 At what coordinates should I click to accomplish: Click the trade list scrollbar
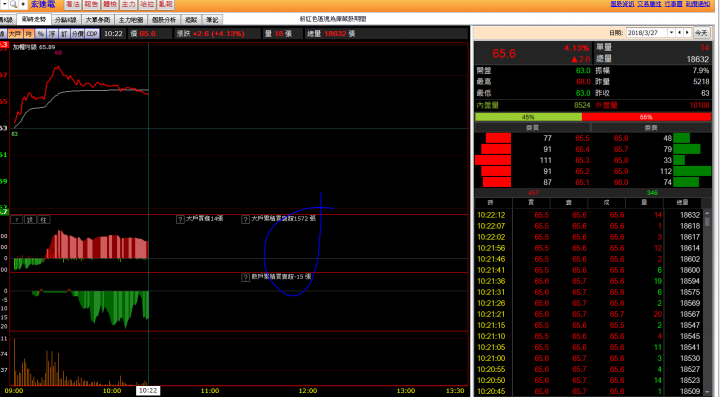click(707, 303)
